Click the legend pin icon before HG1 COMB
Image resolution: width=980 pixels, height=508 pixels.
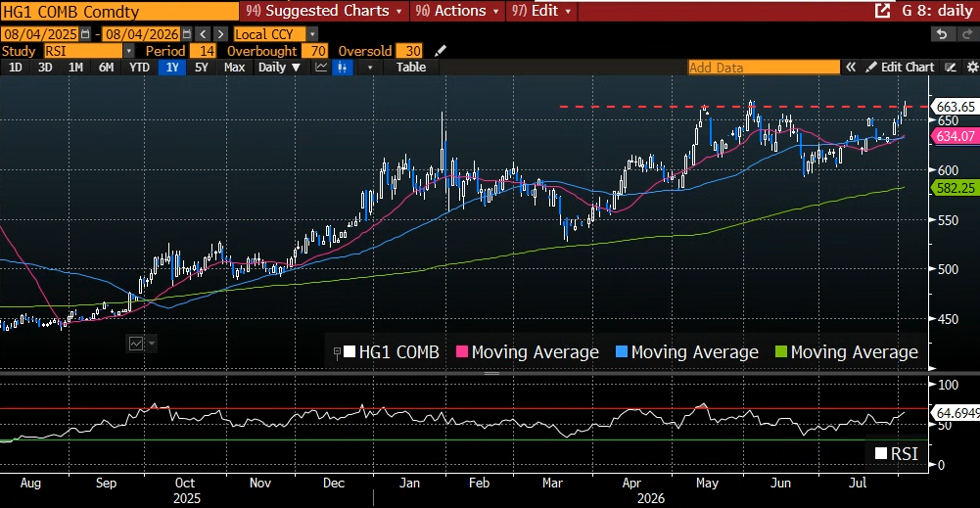[337, 353]
